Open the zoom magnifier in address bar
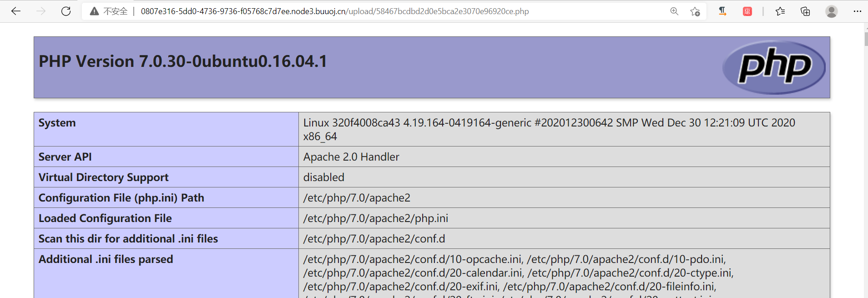This screenshot has width=868, height=298. click(674, 11)
